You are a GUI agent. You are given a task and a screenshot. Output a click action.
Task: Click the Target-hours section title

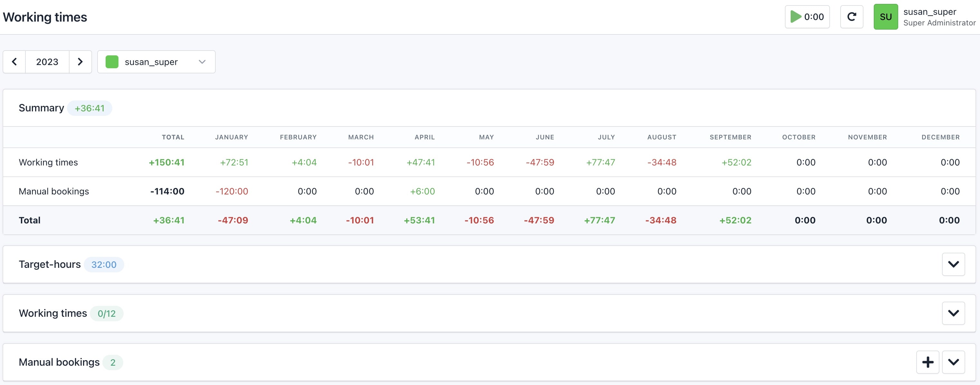(x=50, y=264)
